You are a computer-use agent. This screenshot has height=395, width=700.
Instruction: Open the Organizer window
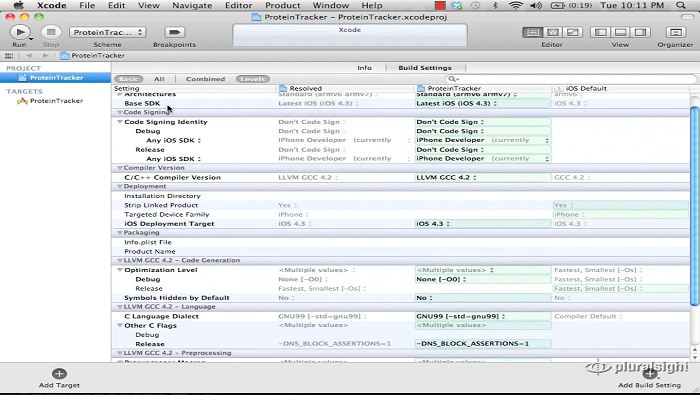point(675,32)
